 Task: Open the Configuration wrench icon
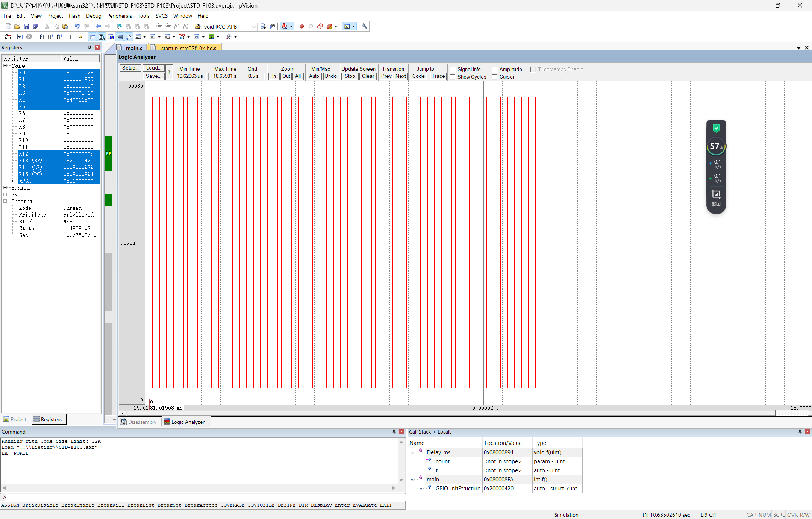click(364, 26)
